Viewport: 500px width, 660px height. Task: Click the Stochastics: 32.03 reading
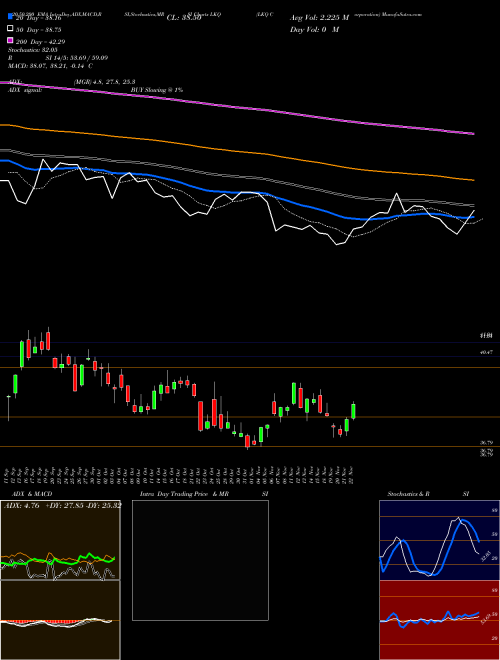(33, 50)
